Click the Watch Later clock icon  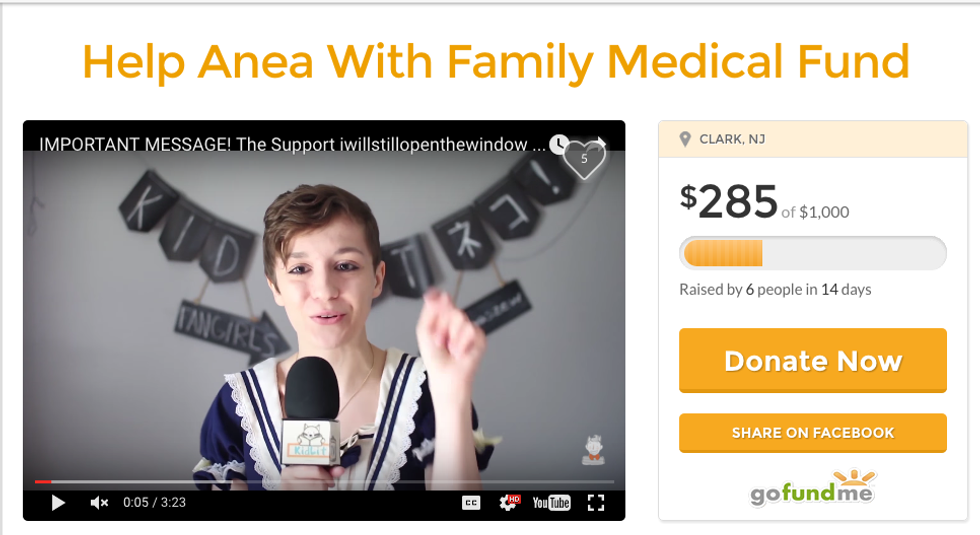coord(558,144)
